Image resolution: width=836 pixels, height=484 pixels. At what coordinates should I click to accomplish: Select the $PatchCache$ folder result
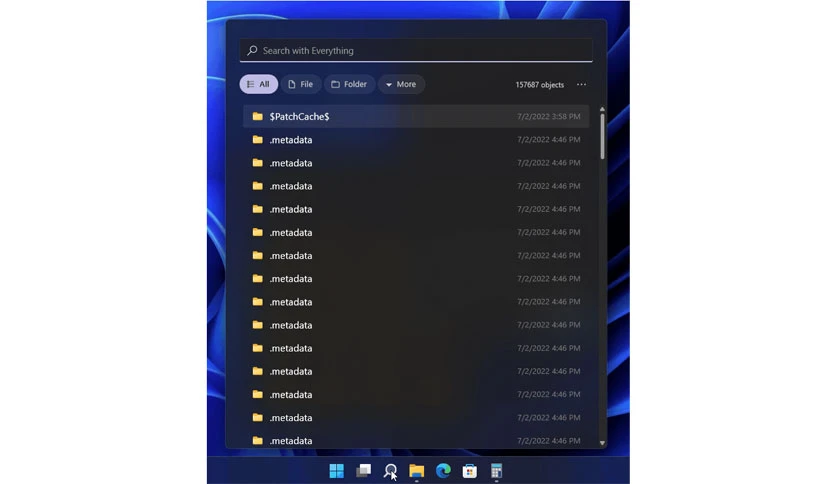pyautogui.click(x=416, y=116)
